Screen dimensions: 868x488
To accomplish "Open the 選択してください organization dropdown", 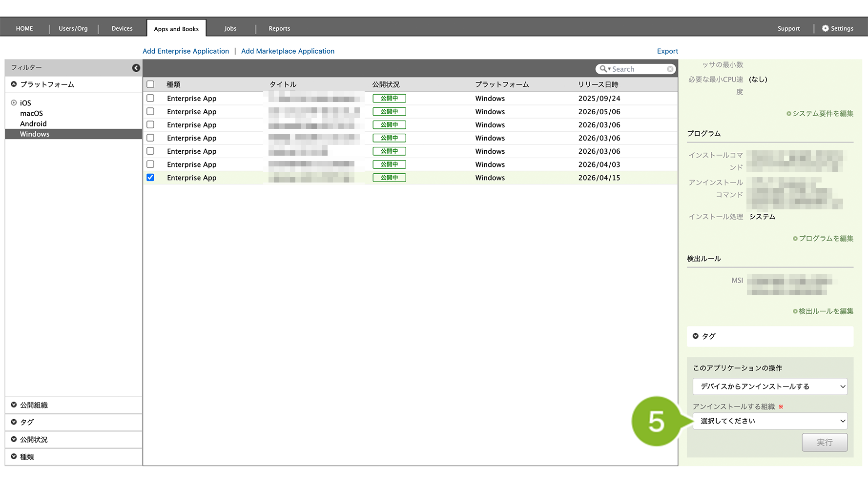I will 770,421.
